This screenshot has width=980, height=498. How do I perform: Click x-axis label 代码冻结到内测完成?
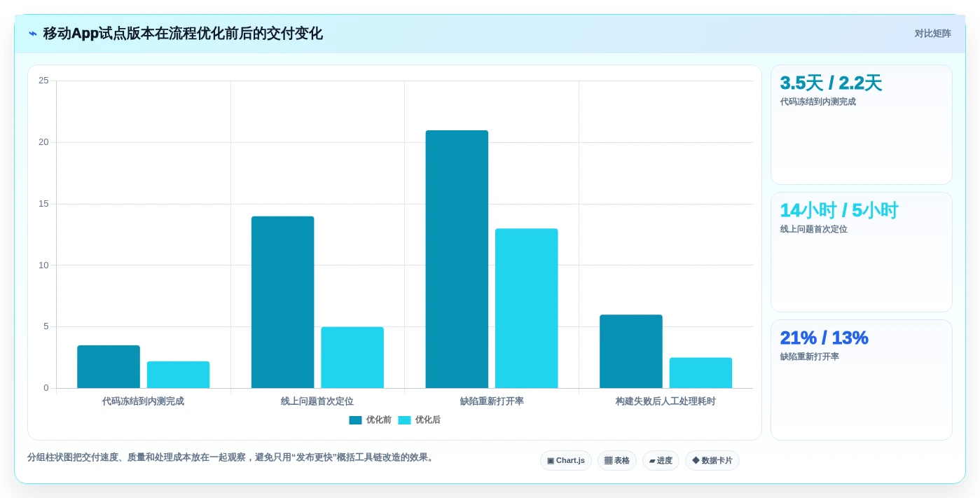[x=143, y=401]
